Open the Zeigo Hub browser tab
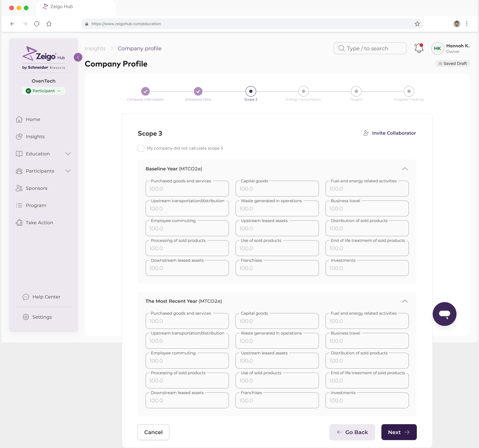Image resolution: width=479 pixels, height=448 pixels. [76, 7]
